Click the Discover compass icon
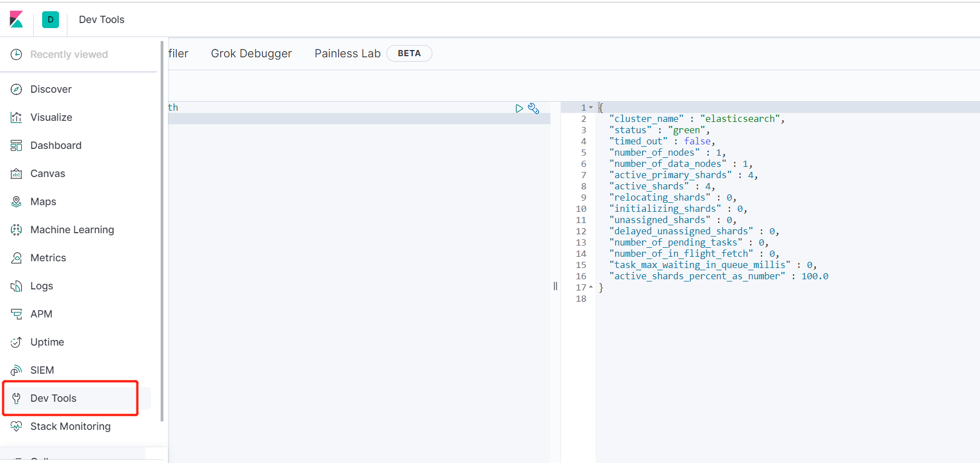This screenshot has height=463, width=980. (x=16, y=89)
